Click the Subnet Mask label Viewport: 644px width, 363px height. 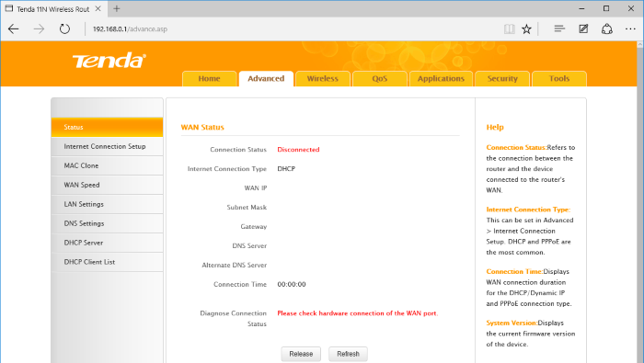pyautogui.click(x=247, y=208)
